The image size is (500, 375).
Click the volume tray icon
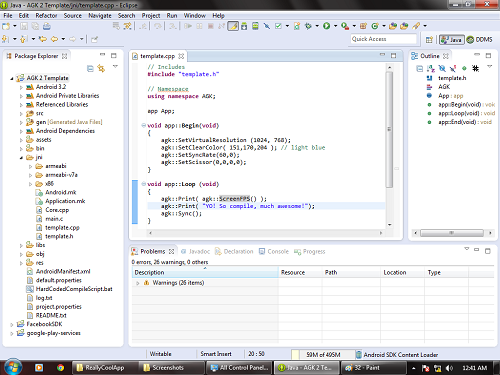(x=449, y=368)
